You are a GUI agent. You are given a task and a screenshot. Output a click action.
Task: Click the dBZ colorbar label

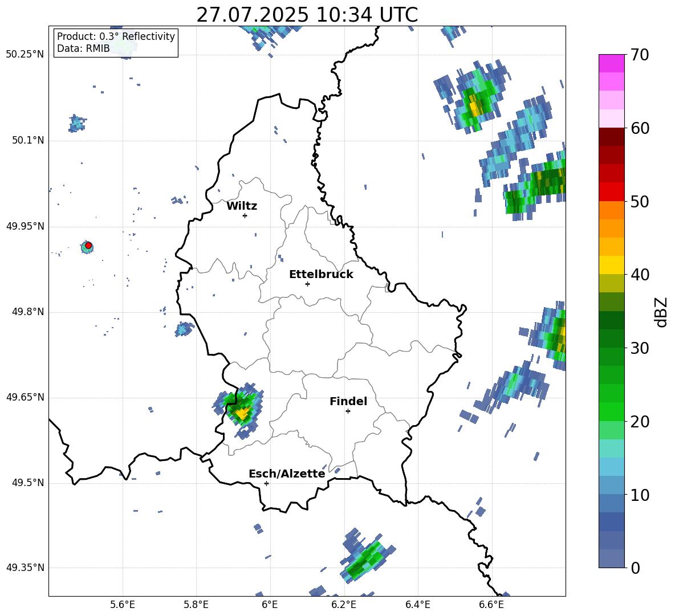tap(661, 312)
